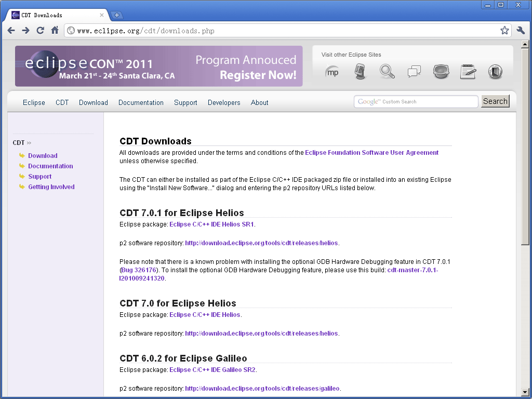
Task: Go back with the browser back arrow
Action: pos(11,31)
